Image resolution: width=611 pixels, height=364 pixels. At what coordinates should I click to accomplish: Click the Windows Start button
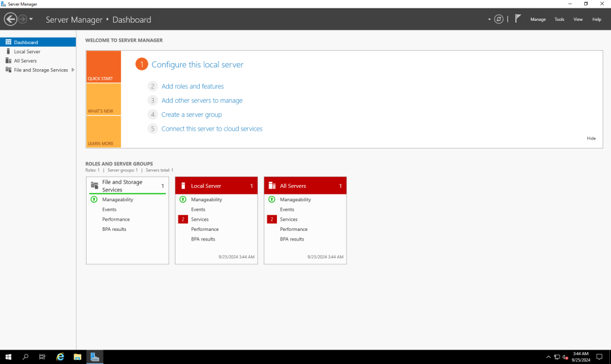(8, 357)
